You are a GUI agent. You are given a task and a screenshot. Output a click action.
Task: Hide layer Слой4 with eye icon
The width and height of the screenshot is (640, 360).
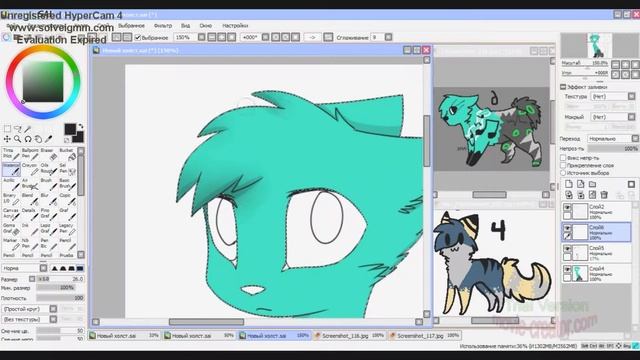567,269
